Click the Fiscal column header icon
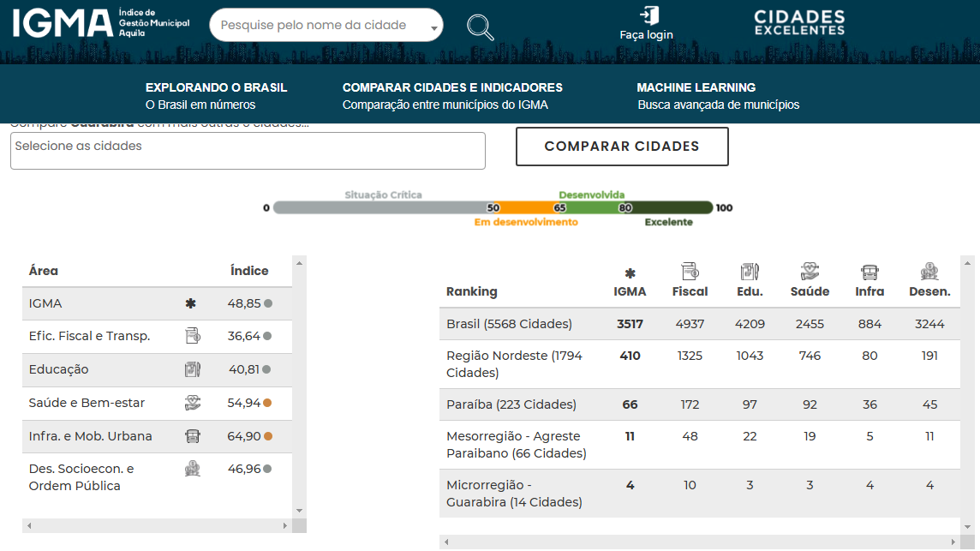 [690, 272]
